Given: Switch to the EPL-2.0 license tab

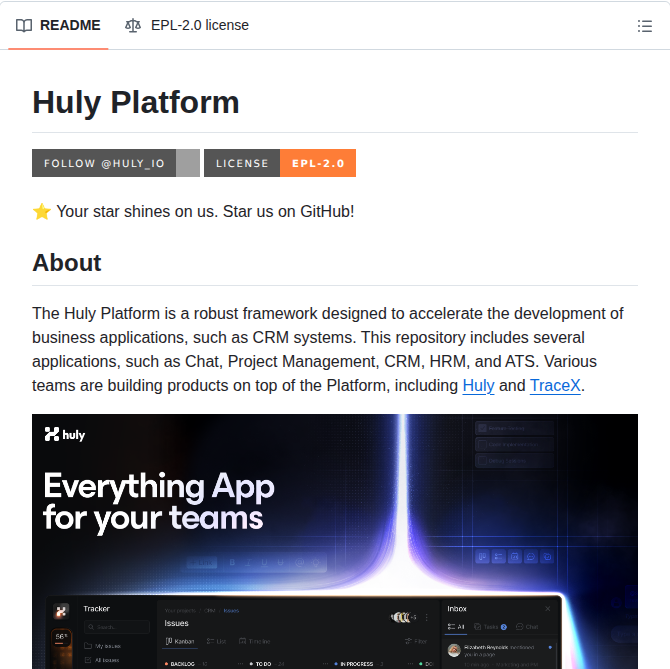Looking at the screenshot, I should pyautogui.click(x=187, y=25).
